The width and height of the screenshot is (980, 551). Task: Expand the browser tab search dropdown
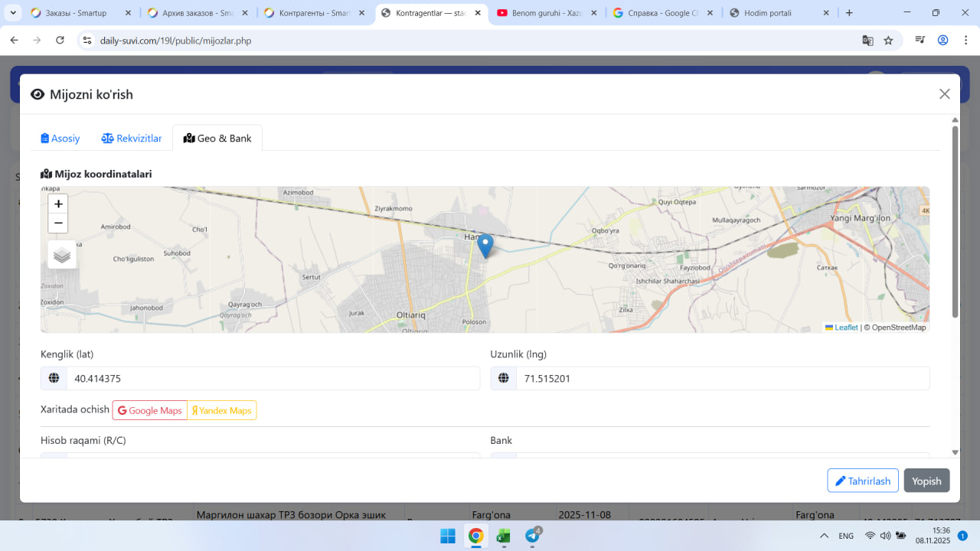click(x=13, y=13)
